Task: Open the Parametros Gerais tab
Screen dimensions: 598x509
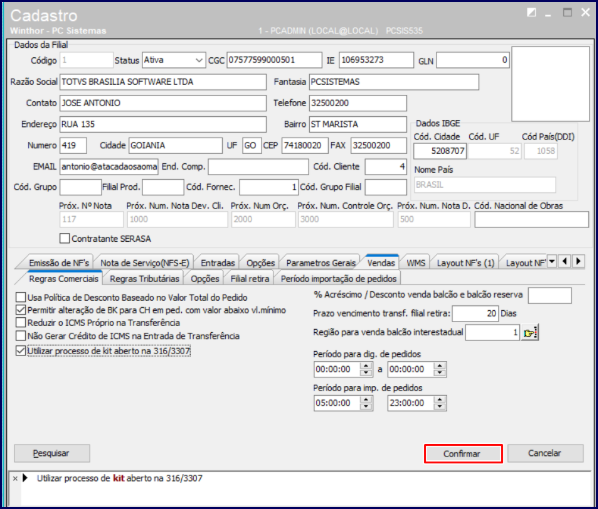Action: click(321, 263)
